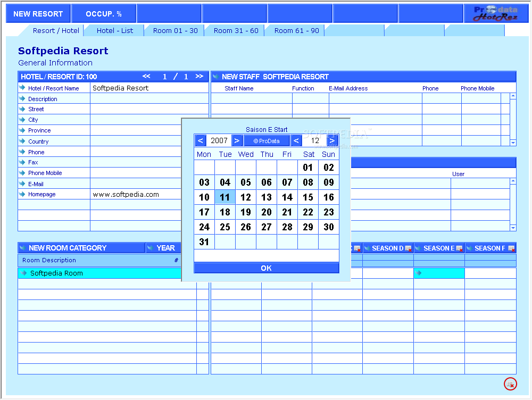This screenshot has height=400, width=532.
Task: Delete Season F using its header icon
Action: [512, 248]
